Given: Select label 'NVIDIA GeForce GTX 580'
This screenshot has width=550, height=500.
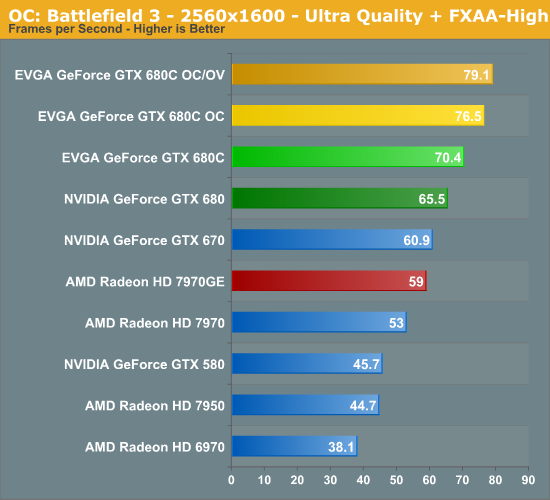Looking at the screenshot, I should click(144, 365).
